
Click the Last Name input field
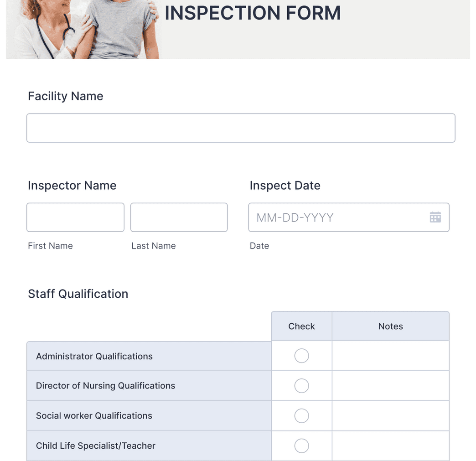[x=179, y=217]
